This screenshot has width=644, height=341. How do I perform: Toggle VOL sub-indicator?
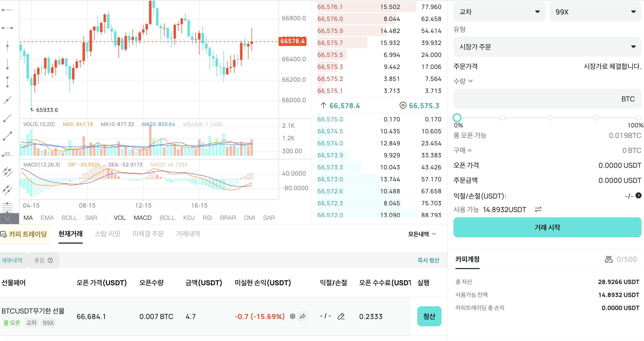120,218
